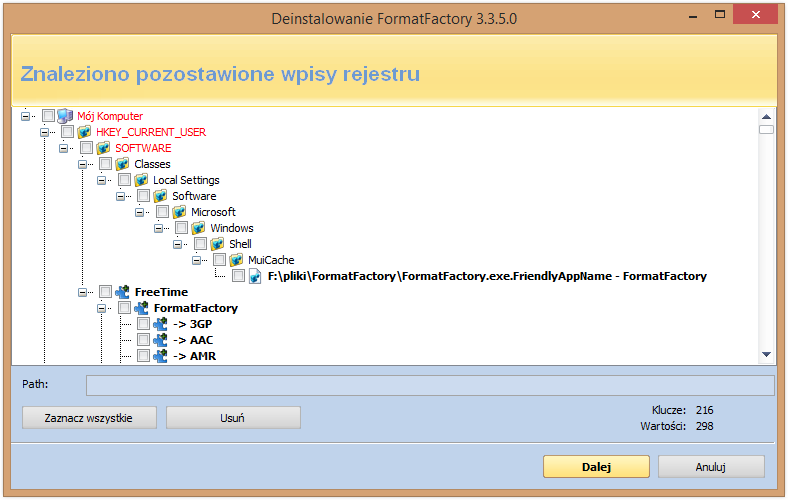Select the MuiCache label
The width and height of the screenshot is (788, 500).
coord(271,260)
